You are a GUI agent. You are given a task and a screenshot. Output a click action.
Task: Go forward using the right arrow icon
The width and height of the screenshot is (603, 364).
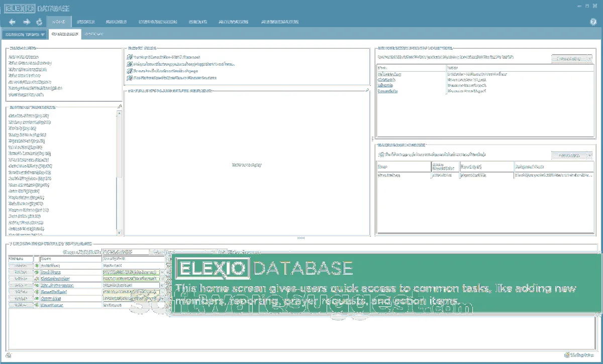pyautogui.click(x=27, y=22)
